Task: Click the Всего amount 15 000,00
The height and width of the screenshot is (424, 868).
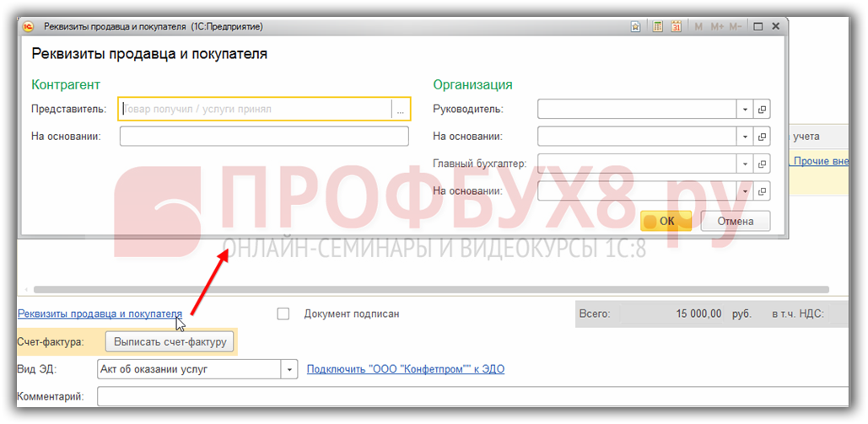Action: 698,314
